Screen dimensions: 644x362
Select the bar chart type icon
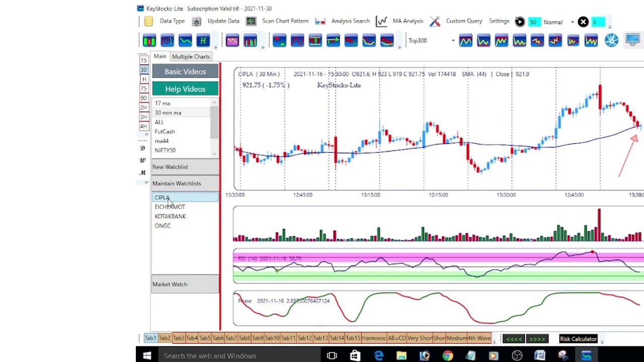[167, 41]
